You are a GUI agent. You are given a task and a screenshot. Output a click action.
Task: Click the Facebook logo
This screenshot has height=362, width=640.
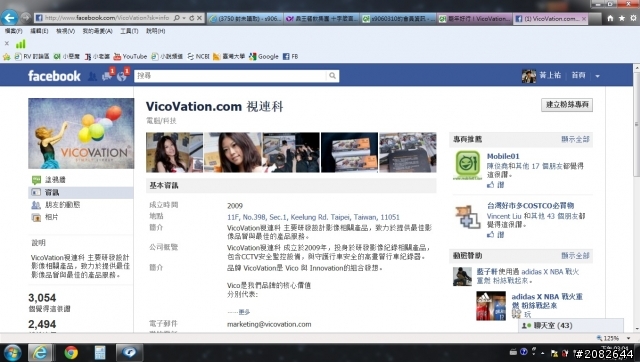pos(54,76)
